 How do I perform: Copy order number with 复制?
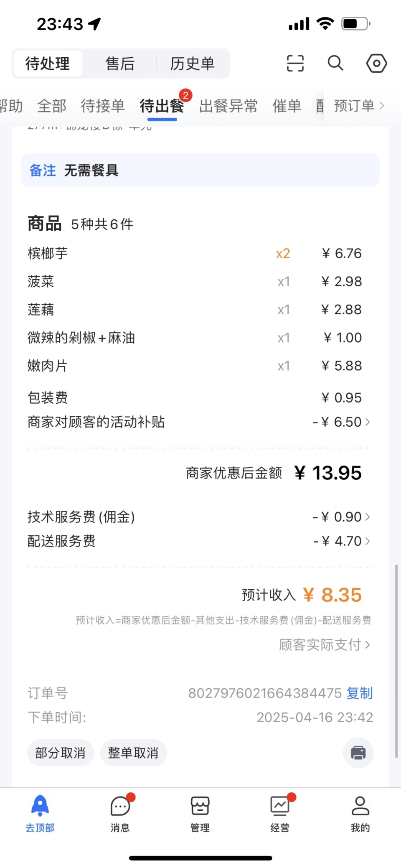click(360, 693)
